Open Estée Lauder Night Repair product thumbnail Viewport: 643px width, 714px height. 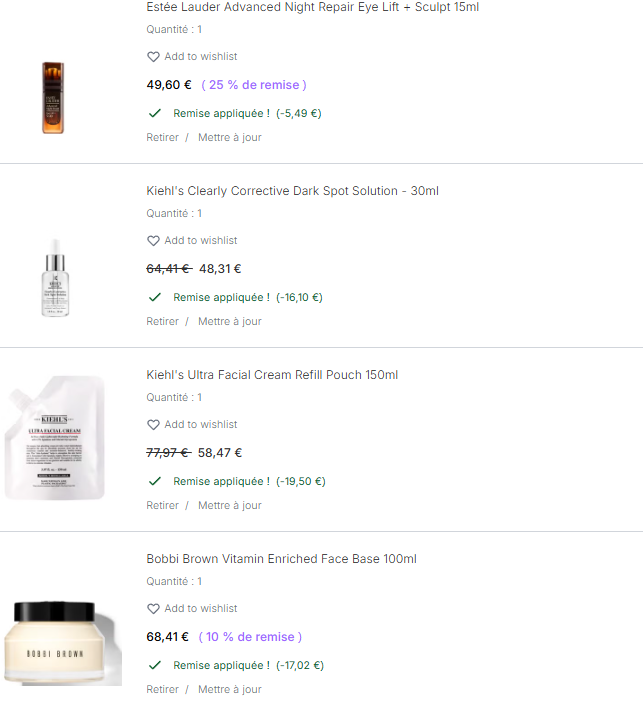pos(54,97)
